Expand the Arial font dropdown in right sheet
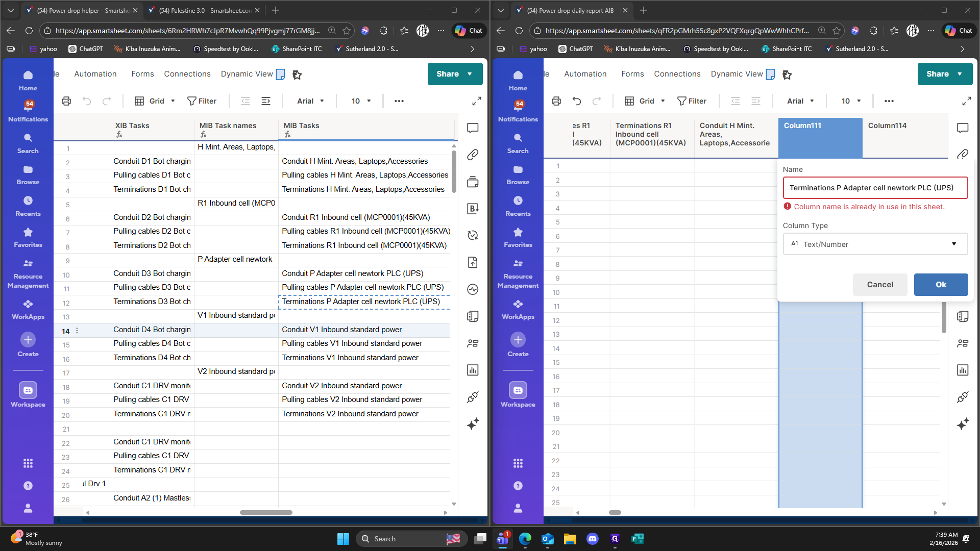980x551 pixels. pyautogui.click(x=800, y=101)
